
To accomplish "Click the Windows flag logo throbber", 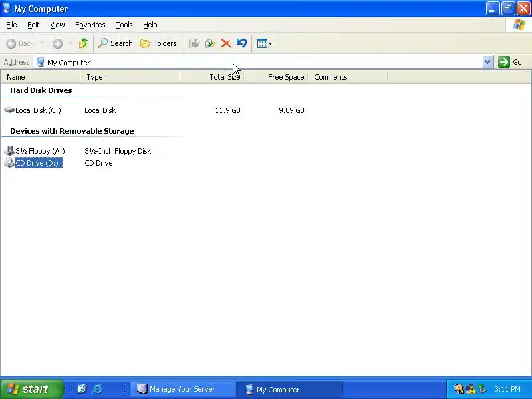I will [519, 25].
